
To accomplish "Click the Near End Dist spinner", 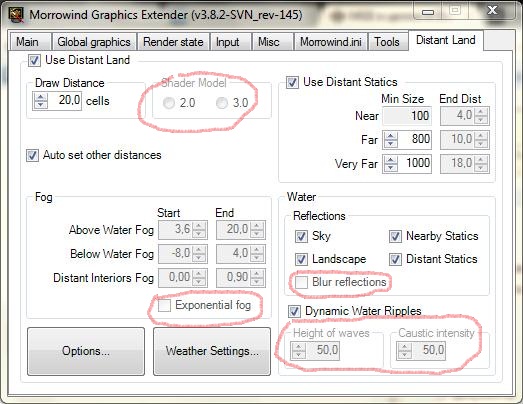I will tap(481, 116).
